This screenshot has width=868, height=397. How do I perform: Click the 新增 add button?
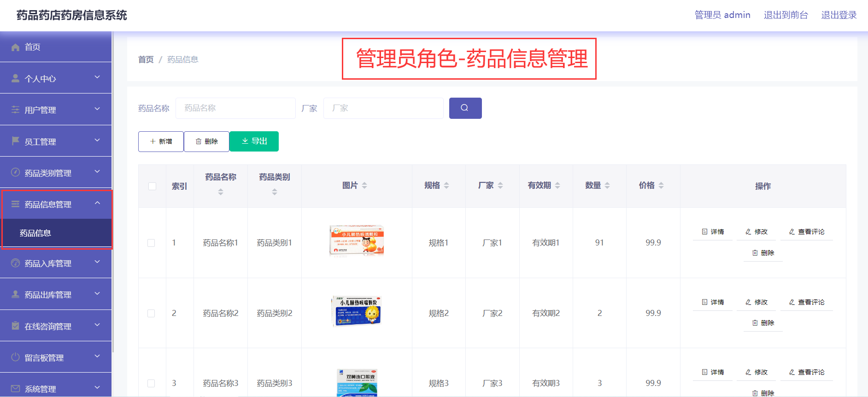161,141
